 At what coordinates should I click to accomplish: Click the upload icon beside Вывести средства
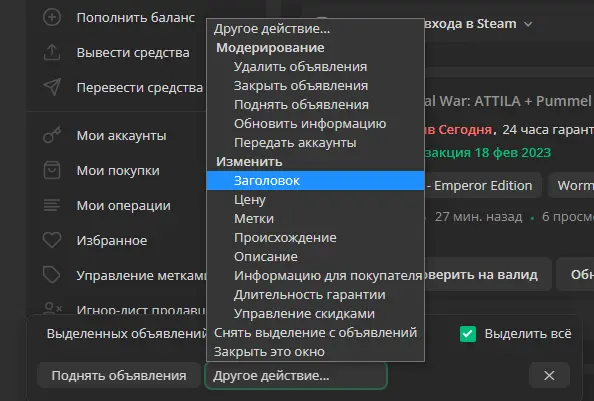pyautogui.click(x=52, y=52)
